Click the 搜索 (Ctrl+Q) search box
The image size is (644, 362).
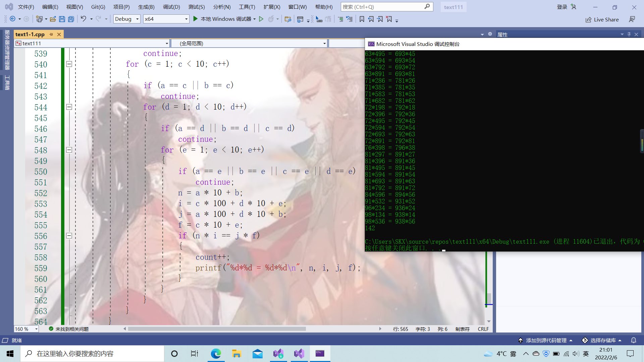(387, 7)
